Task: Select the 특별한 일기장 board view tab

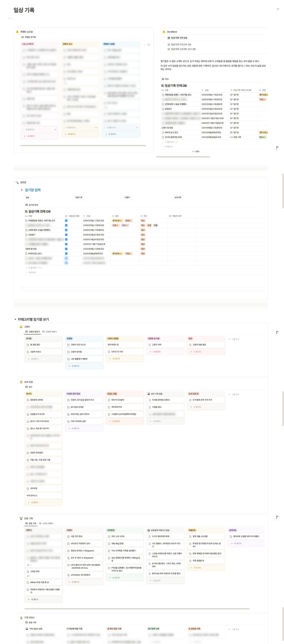Action: pos(29,37)
